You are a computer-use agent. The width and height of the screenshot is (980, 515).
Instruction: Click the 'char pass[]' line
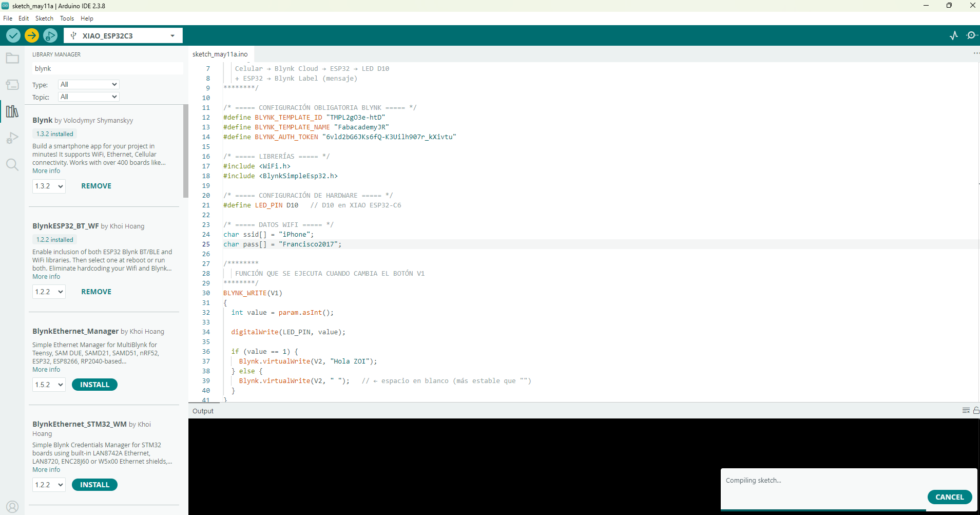282,244
